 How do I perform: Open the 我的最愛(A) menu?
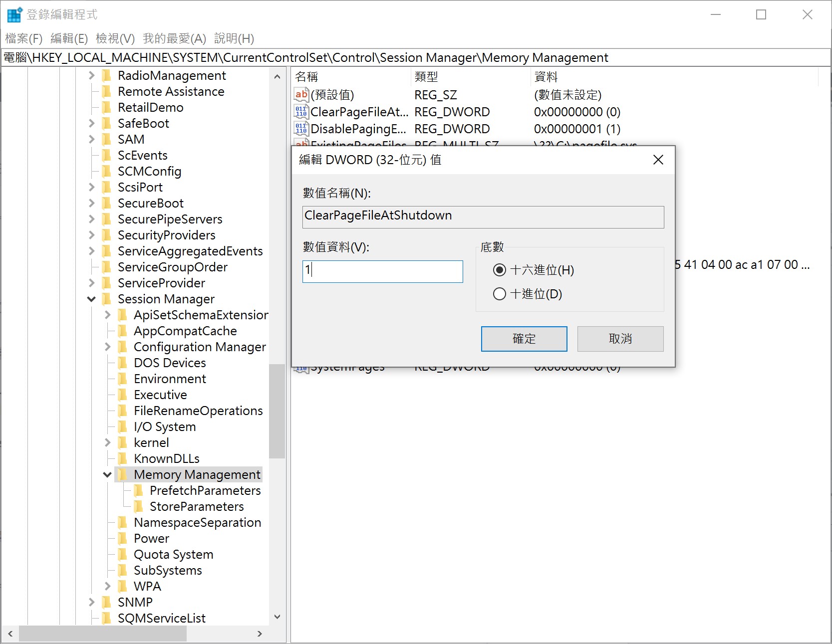[174, 38]
